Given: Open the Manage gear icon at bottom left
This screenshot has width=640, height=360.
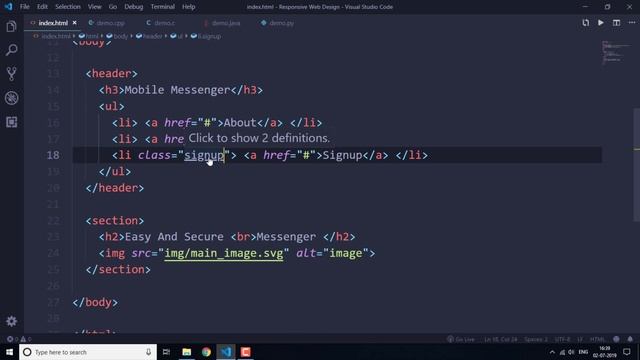Looking at the screenshot, I should pyautogui.click(x=11, y=321).
